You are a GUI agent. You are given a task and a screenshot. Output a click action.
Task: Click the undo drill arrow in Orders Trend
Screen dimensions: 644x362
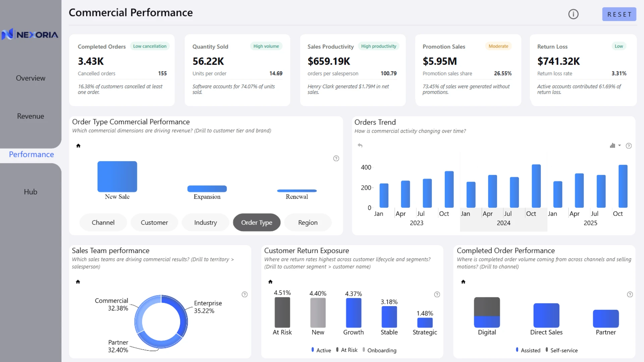(360, 145)
